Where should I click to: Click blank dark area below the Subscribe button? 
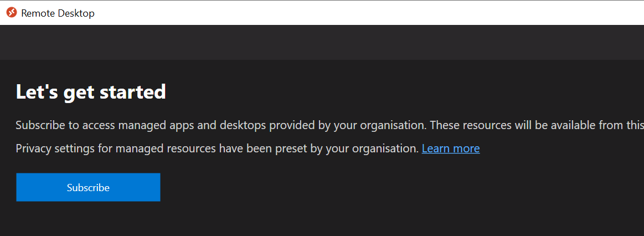pos(88,220)
